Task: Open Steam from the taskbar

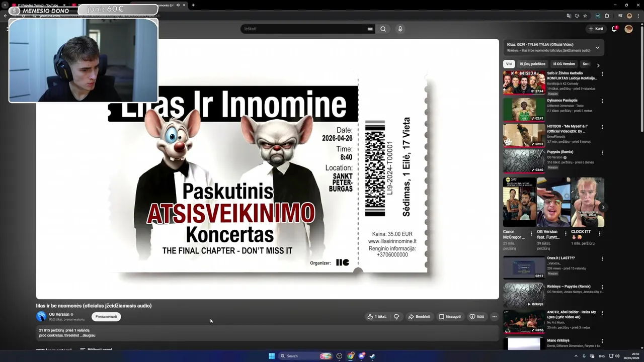Action: (372, 356)
